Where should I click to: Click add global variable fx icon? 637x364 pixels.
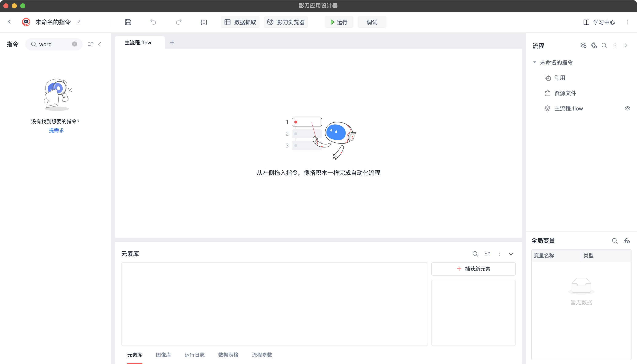coord(627,241)
